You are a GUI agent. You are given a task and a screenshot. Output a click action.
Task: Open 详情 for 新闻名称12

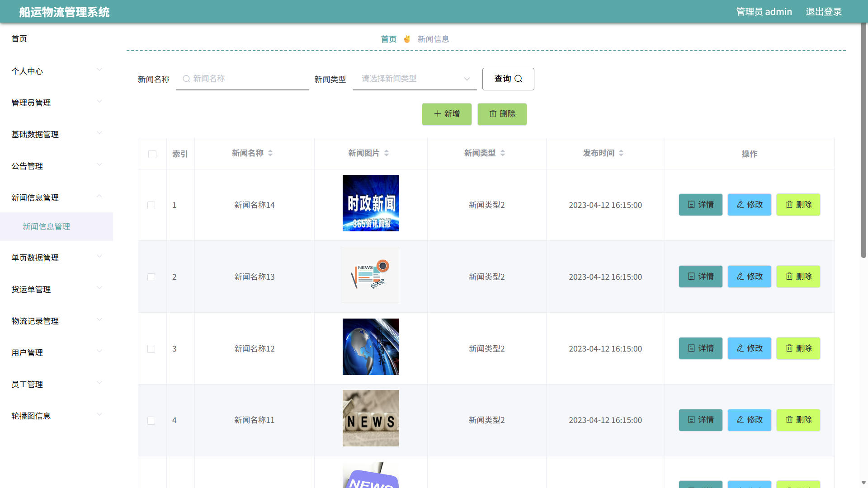click(x=701, y=348)
